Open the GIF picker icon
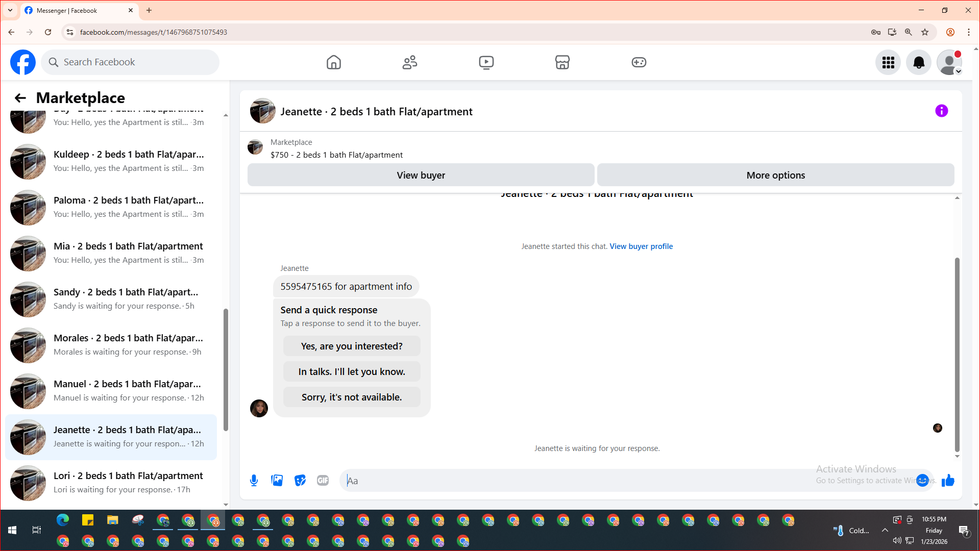The image size is (980, 551). tap(323, 480)
